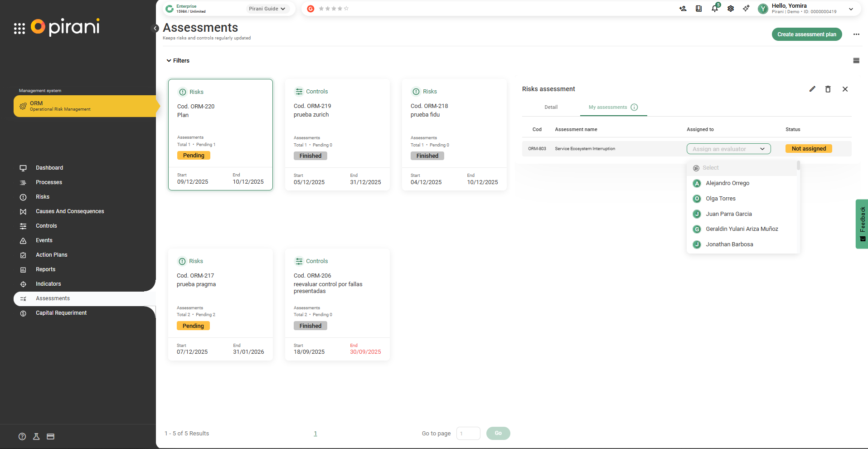The height and width of the screenshot is (449, 868).
Task: Open the Assign an evaluator dropdown
Action: click(728, 149)
